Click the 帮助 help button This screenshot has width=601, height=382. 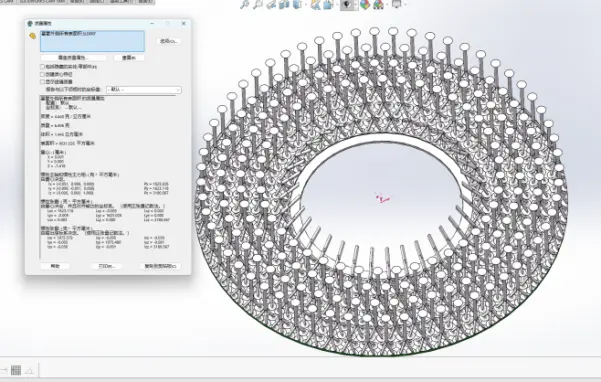point(55,266)
